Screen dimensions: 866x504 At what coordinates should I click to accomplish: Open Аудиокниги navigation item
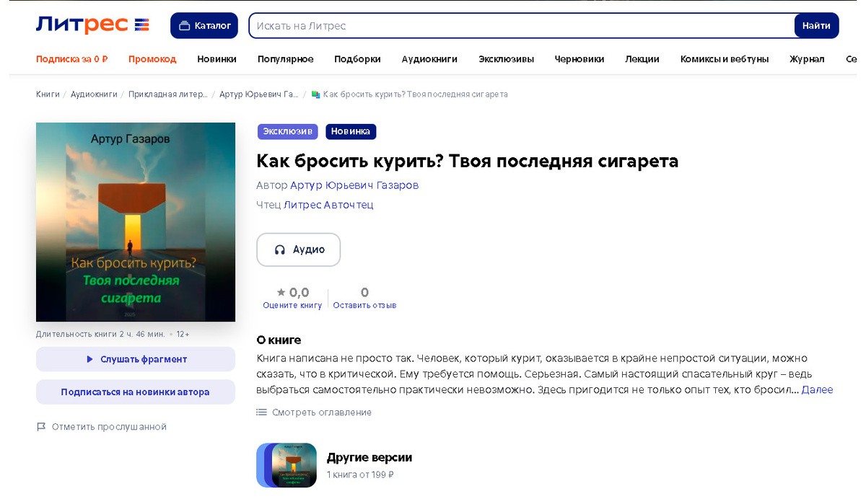click(x=429, y=59)
